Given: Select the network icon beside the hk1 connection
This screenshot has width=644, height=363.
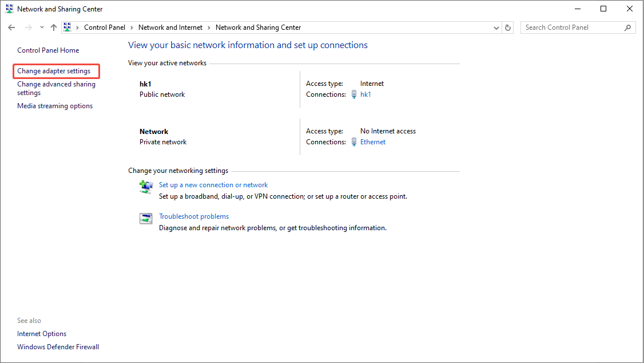Looking at the screenshot, I should pos(353,94).
